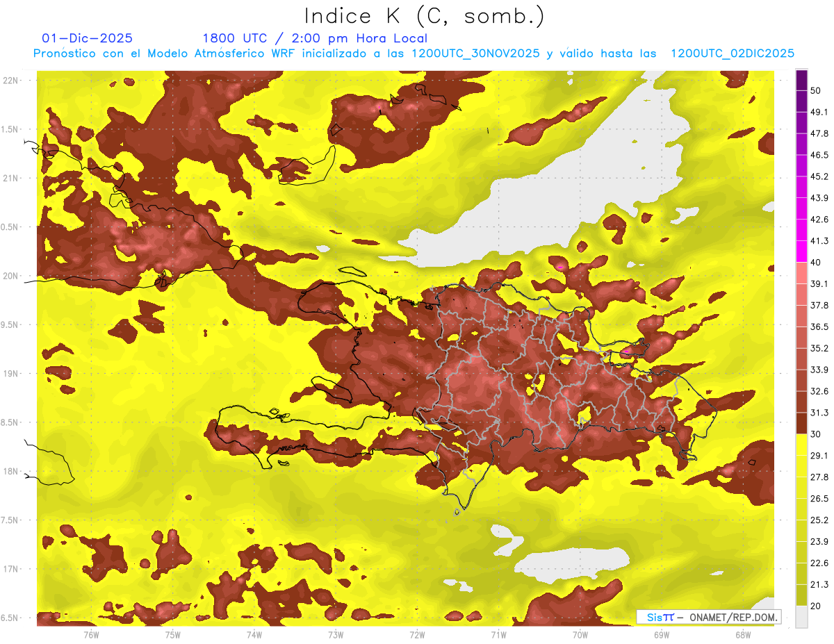Select the 17N latitude axis label
Screen dimensions: 834x644
point(10,569)
